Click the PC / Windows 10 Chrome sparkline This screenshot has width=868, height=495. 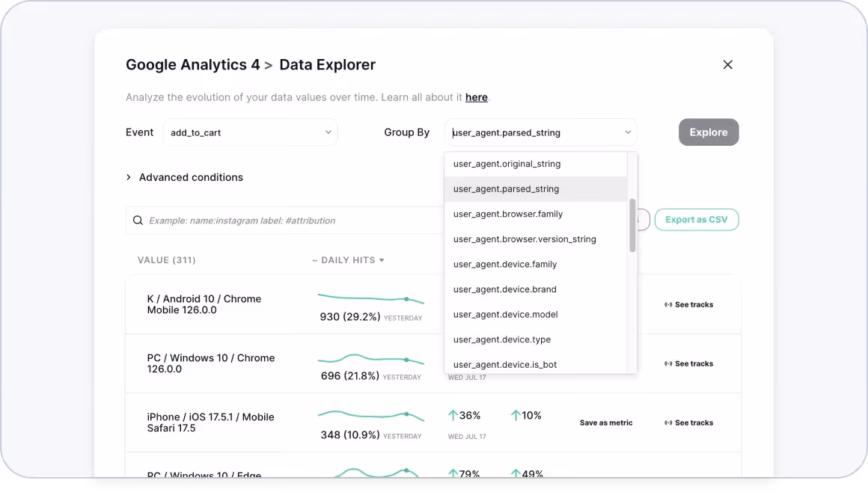click(x=371, y=359)
